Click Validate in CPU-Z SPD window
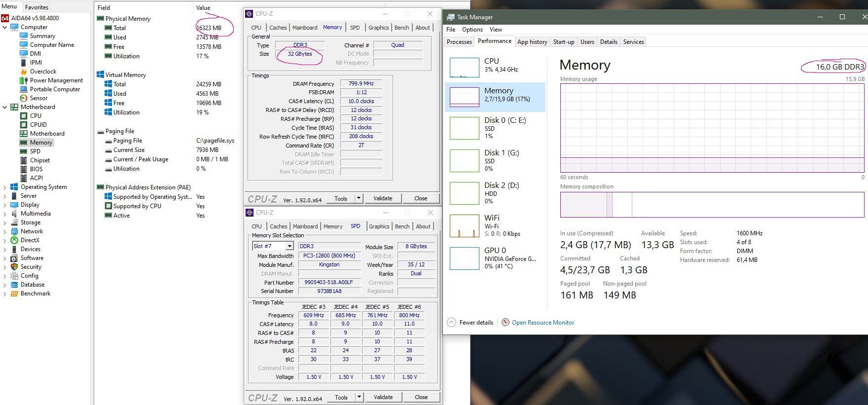Screen dimensions: 868x405 [x=383, y=397]
